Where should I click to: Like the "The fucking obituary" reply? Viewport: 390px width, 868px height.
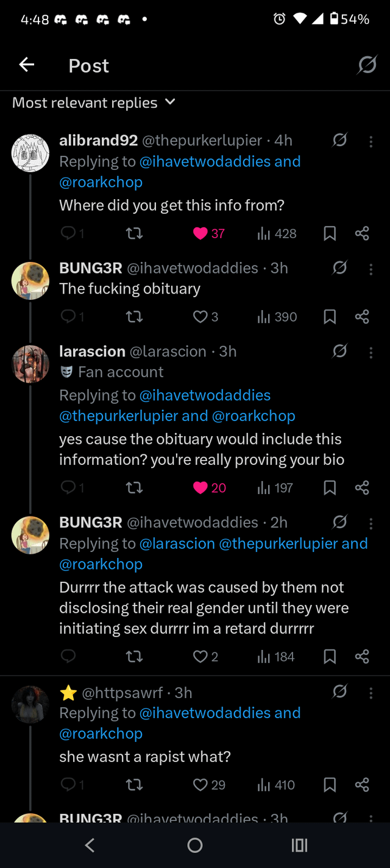pos(200,317)
